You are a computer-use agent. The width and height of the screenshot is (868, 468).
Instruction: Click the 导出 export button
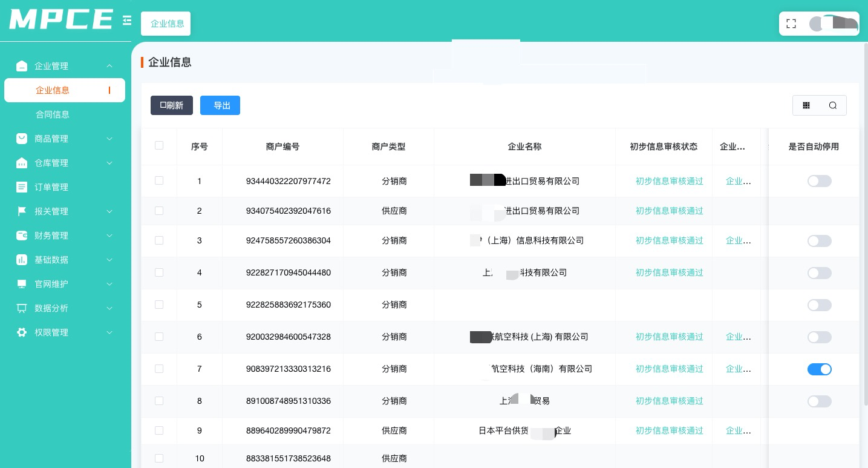coord(220,105)
